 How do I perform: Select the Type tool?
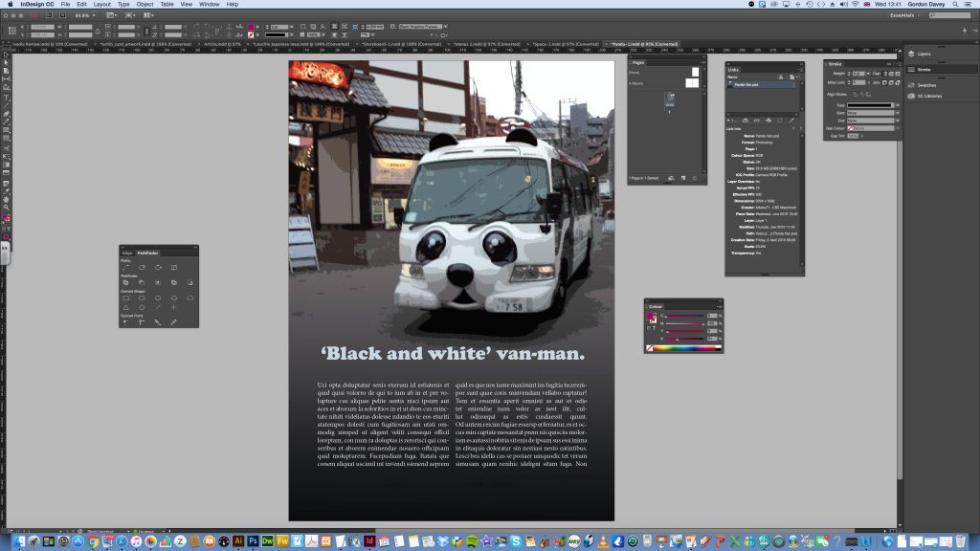pyautogui.click(x=7, y=98)
